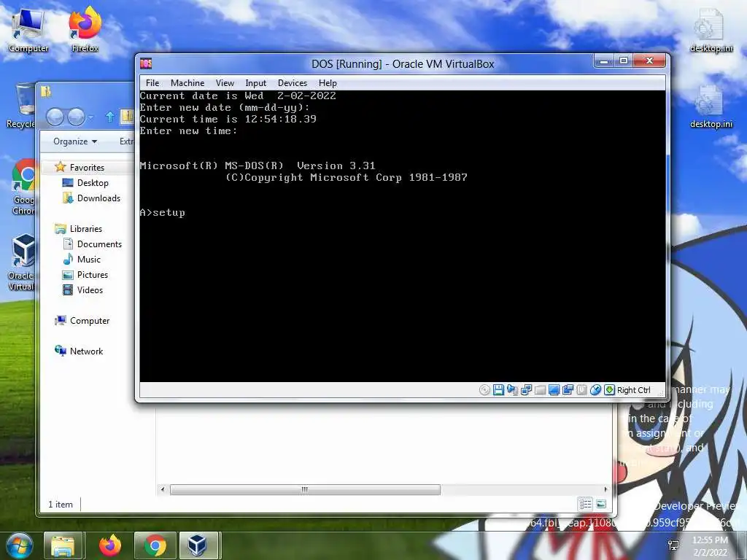
Task: Click Firefox on the taskbar
Action: point(110,545)
